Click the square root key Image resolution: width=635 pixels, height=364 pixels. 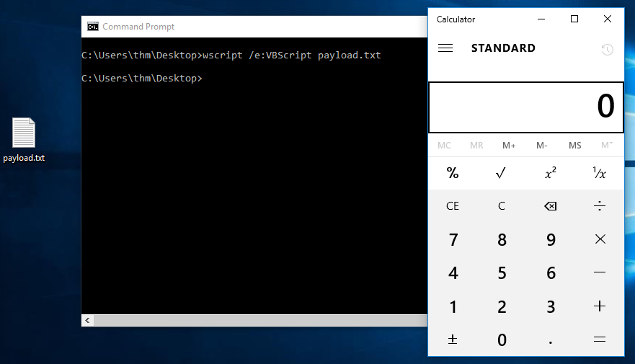(502, 173)
